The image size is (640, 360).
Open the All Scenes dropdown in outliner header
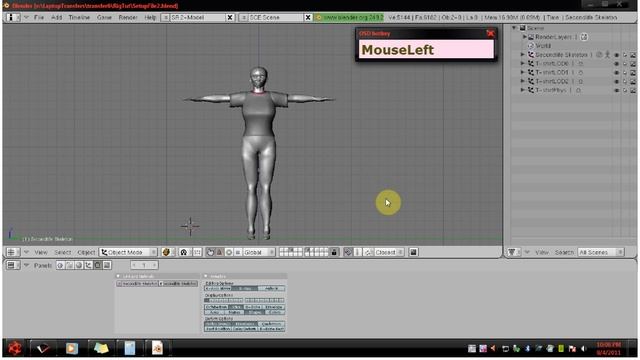[601, 252]
